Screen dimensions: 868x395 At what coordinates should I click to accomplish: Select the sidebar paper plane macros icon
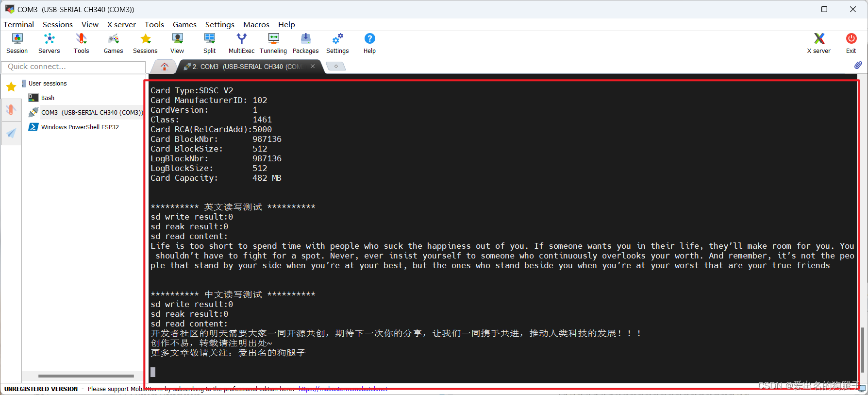[11, 133]
